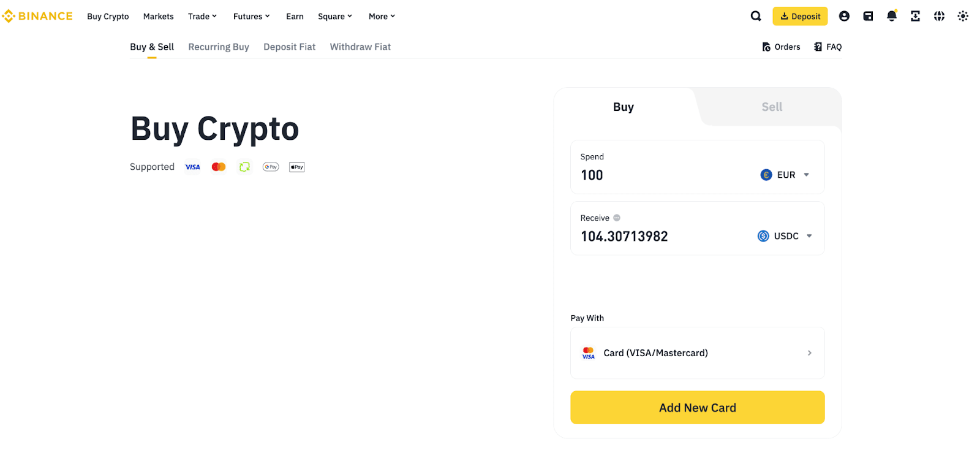This screenshot has height=461, width=980.
Task: Go to Withdraw Fiat
Action: [x=360, y=47]
